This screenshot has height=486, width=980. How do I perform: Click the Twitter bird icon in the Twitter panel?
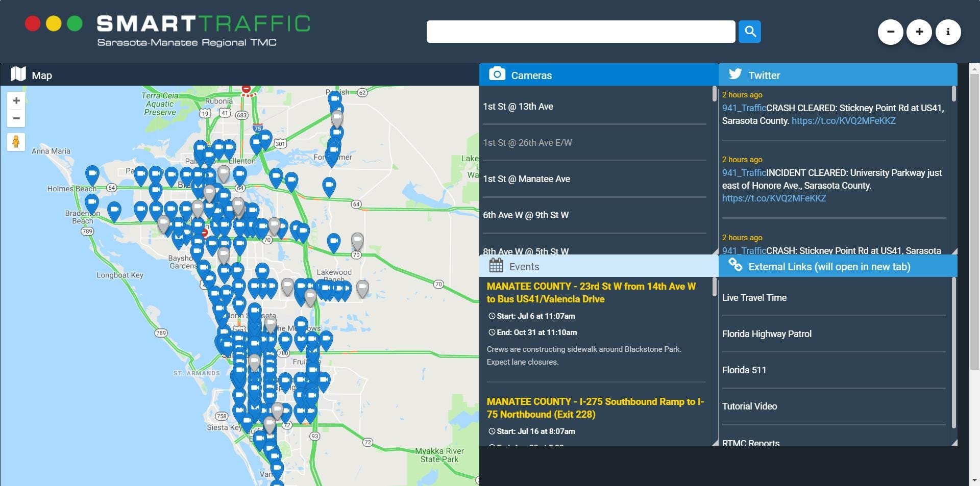(735, 74)
